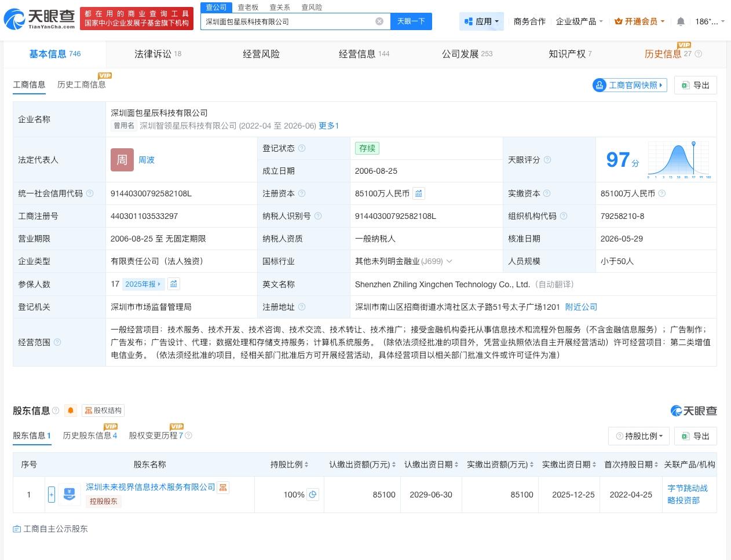Click the help icon beside 组织机构代码
The width and height of the screenshot is (731, 560).
(564, 216)
